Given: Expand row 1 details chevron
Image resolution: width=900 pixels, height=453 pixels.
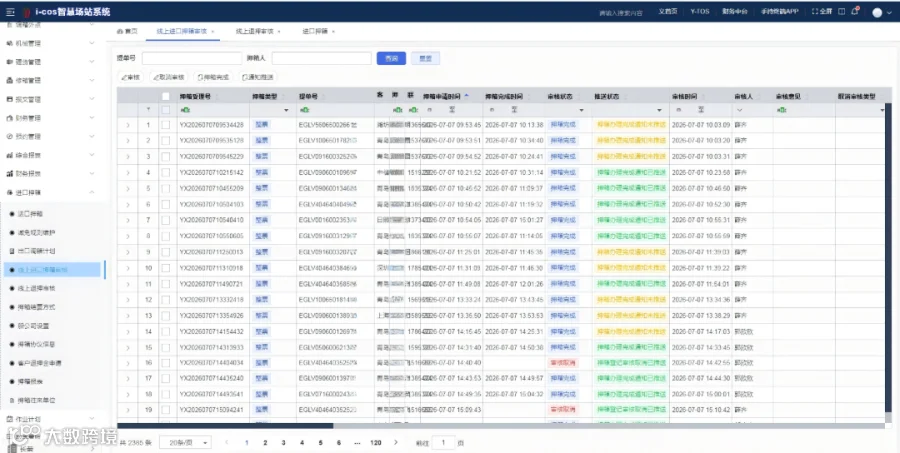Looking at the screenshot, I should click(127, 125).
